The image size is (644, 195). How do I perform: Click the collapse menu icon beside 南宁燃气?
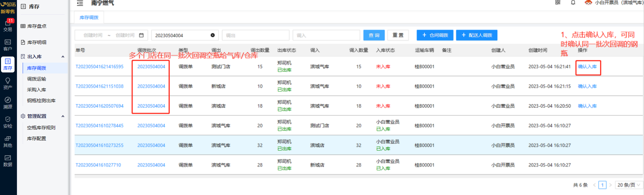click(80, 3)
